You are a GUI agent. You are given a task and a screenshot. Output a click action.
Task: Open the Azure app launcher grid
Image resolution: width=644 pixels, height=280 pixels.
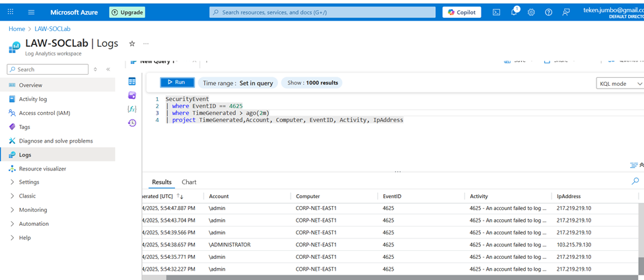[11, 12]
